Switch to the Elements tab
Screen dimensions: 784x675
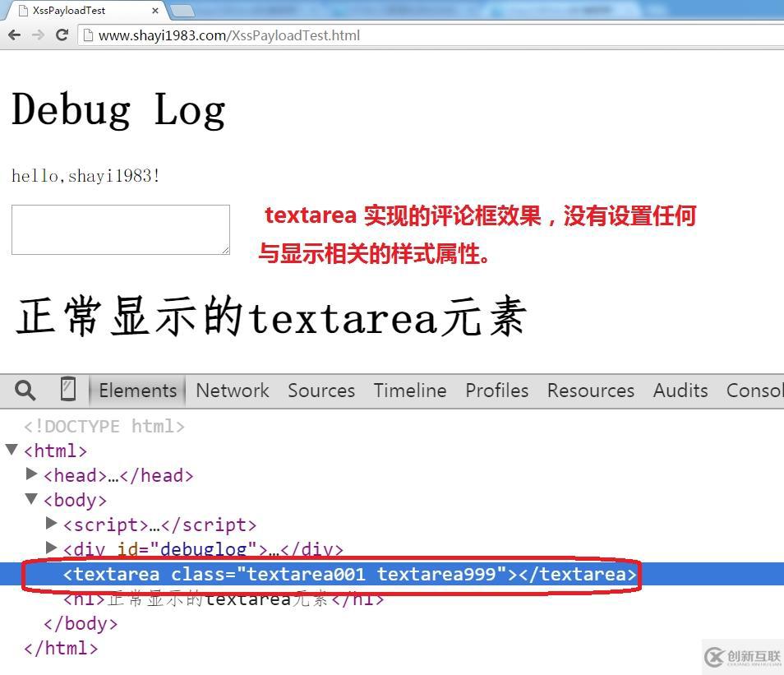[x=138, y=391]
